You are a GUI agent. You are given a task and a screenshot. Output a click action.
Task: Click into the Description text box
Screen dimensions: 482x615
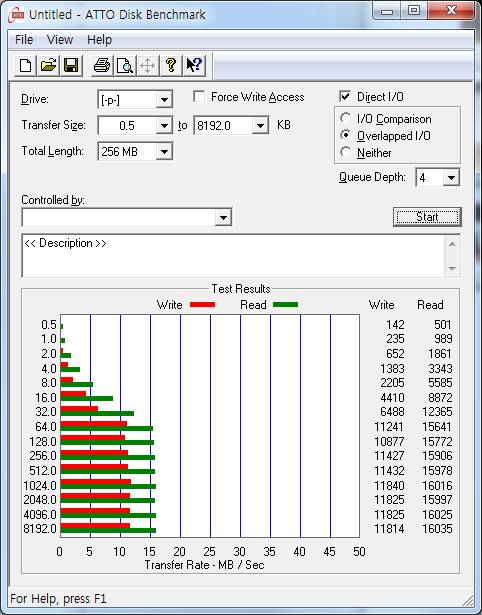[x=233, y=256]
